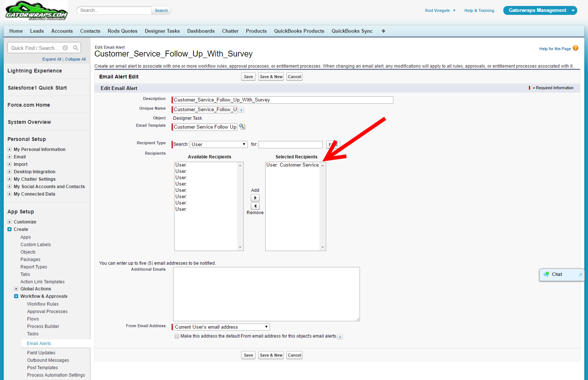The height and width of the screenshot is (380, 588).
Task: Pop out the Chat window arrow
Action: pos(580,275)
